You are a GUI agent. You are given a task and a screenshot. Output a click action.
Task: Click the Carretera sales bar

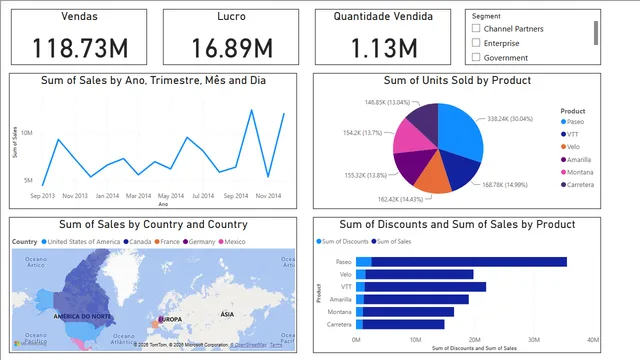[x=403, y=324]
